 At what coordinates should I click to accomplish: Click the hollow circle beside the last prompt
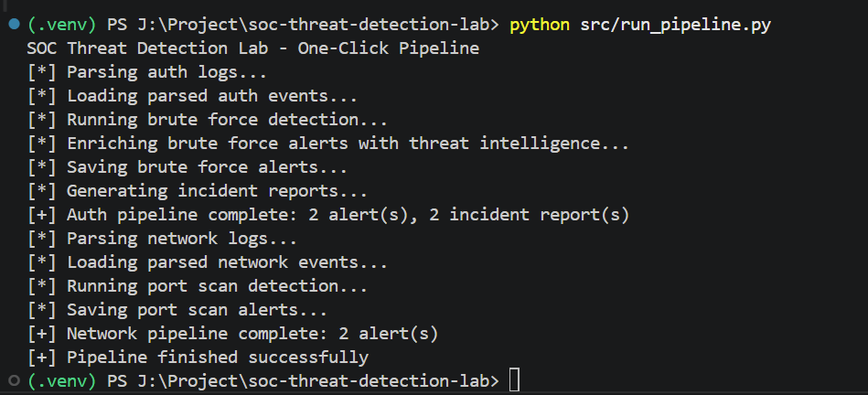pos(12,379)
